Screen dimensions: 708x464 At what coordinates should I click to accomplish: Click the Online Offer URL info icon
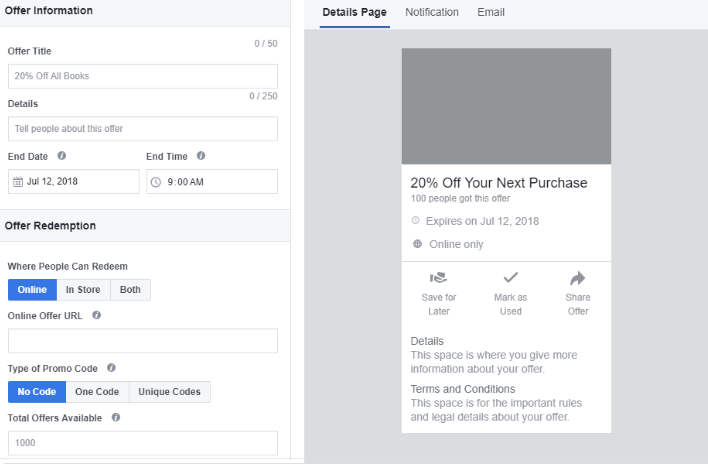97,315
